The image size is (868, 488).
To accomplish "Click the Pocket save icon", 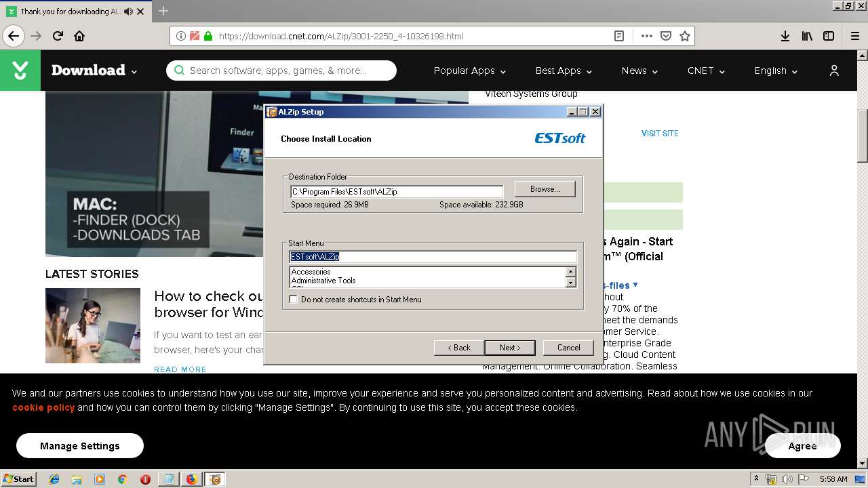I will (x=666, y=36).
